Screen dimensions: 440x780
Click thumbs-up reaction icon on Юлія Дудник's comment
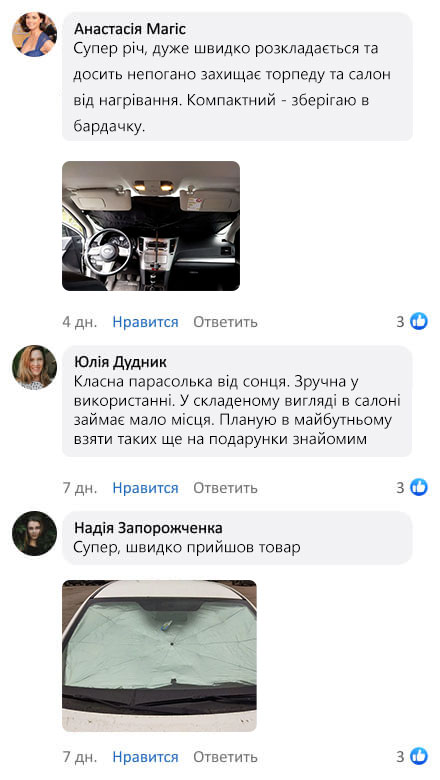click(x=419, y=487)
